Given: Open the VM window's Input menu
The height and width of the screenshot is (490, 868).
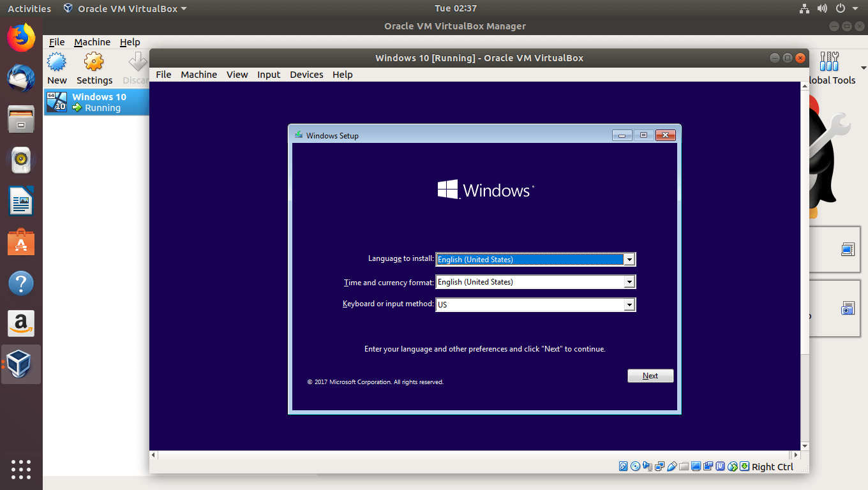Looking at the screenshot, I should tap(269, 75).
